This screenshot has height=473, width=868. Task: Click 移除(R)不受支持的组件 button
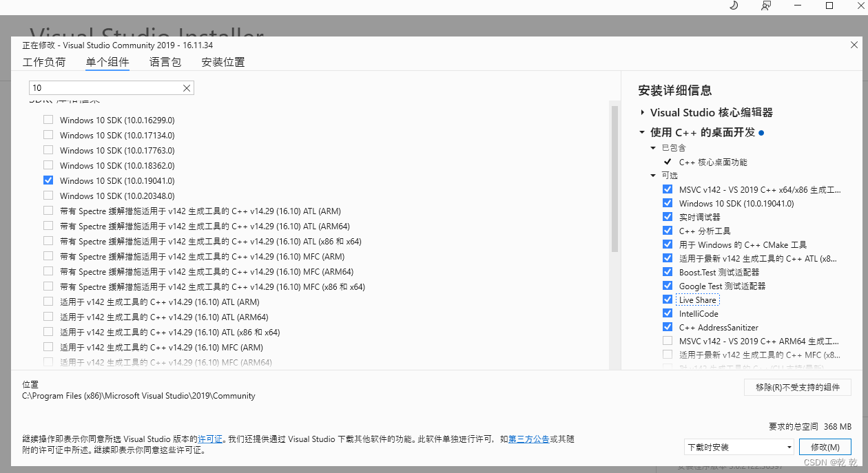tap(798, 387)
